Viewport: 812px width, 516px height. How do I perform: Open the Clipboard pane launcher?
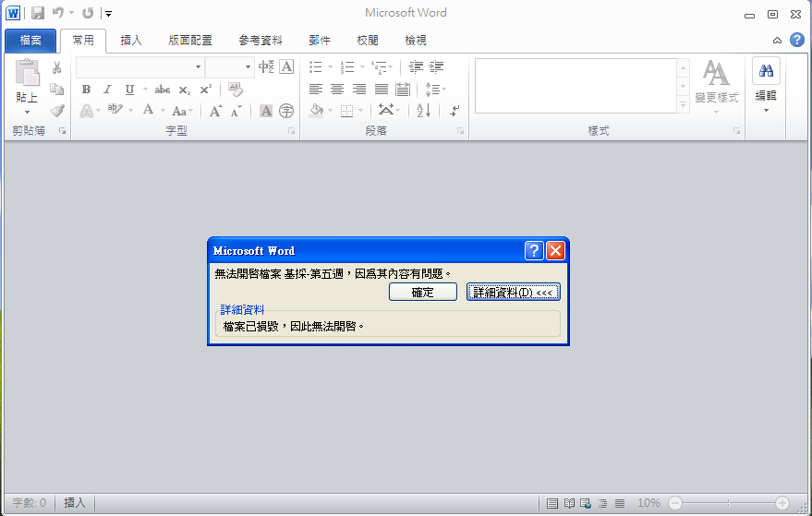click(62, 131)
